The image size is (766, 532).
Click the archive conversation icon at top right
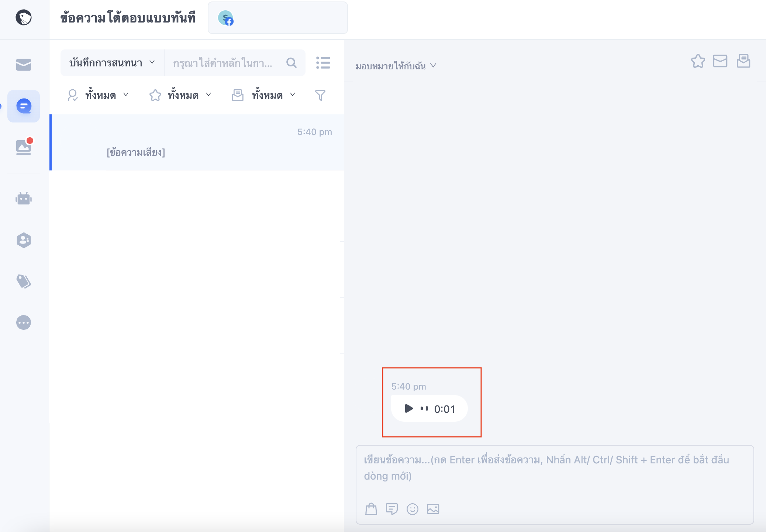coord(743,61)
